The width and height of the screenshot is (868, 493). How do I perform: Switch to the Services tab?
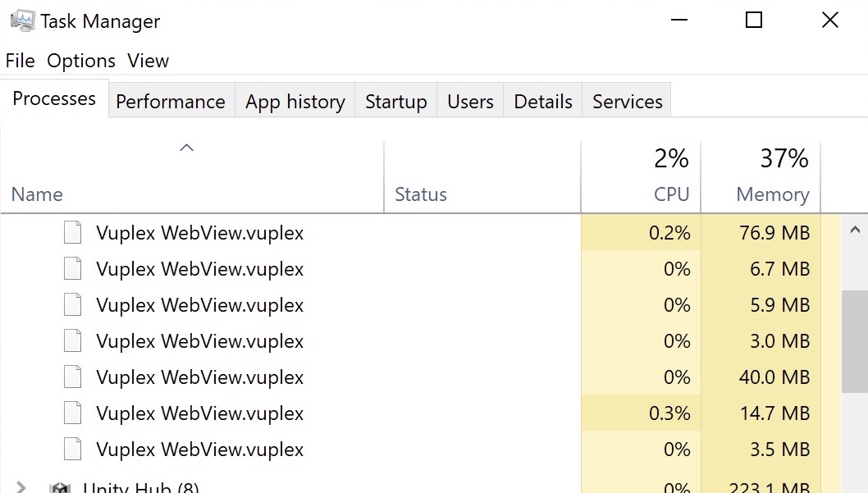click(627, 101)
